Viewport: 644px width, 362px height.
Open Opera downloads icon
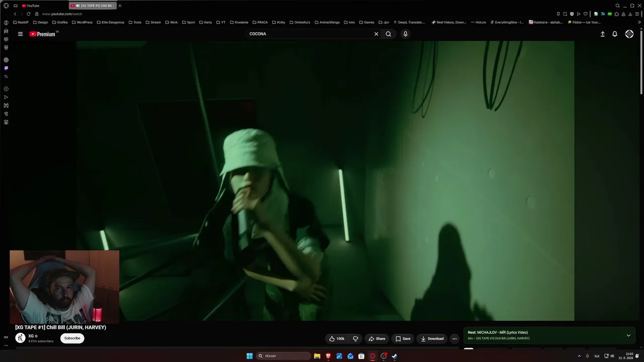[x=630, y=14]
